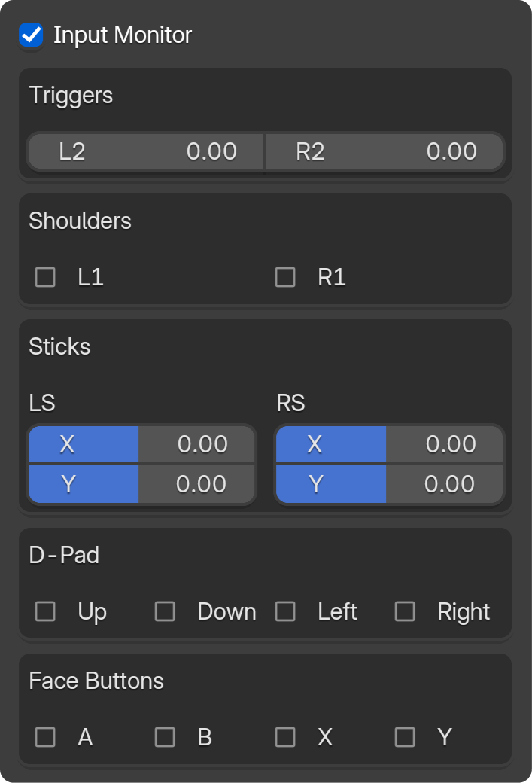Check the Right D-Pad box
The image size is (532, 783).
coord(405,611)
